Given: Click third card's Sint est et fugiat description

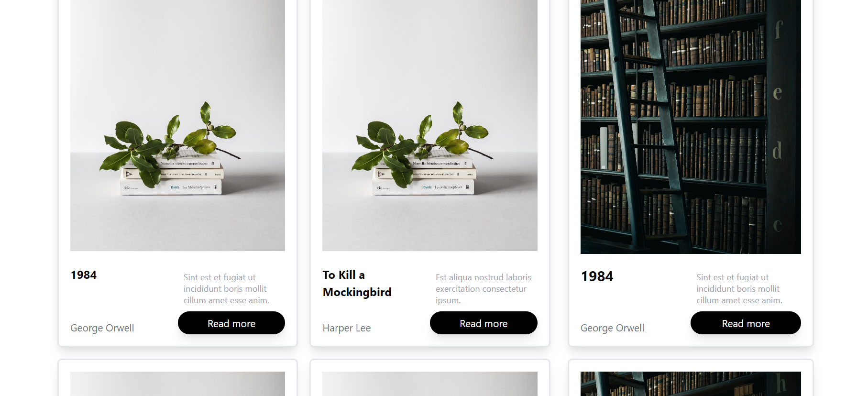Looking at the screenshot, I should click(739, 289).
